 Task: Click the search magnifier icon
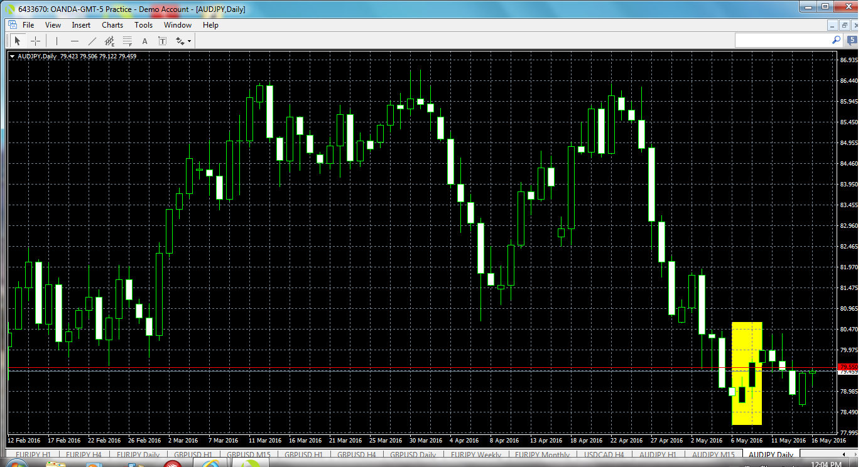[836, 40]
